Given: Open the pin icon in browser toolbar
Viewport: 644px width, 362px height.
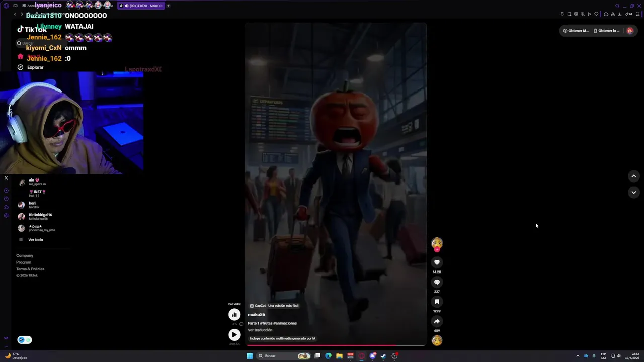Looking at the screenshot, I should (x=562, y=14).
